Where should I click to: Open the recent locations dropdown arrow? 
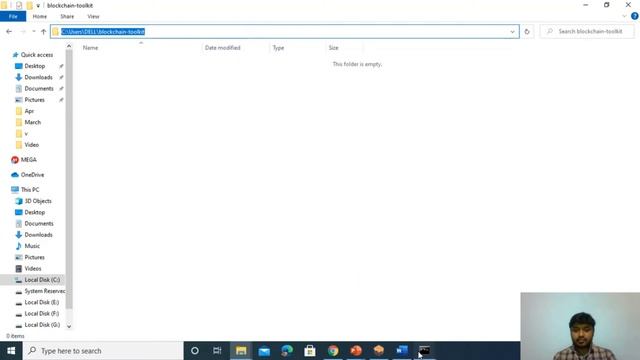tap(33, 31)
